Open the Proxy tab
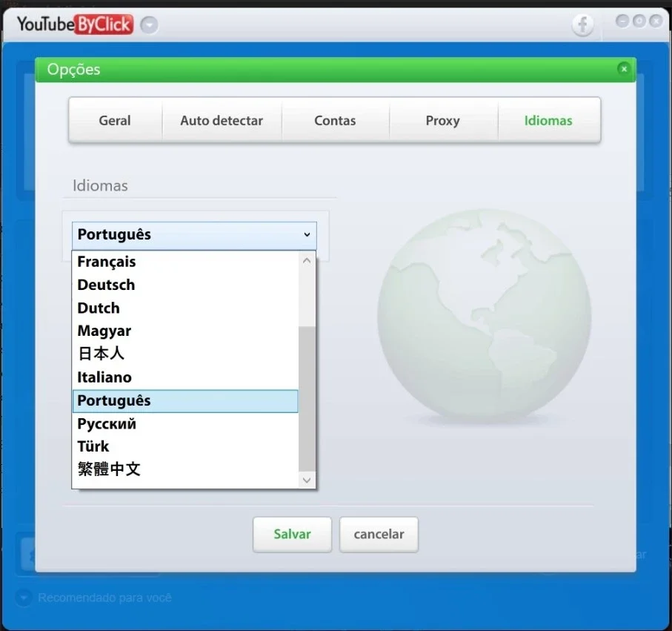Viewport: 672px width, 631px height. pos(443,120)
